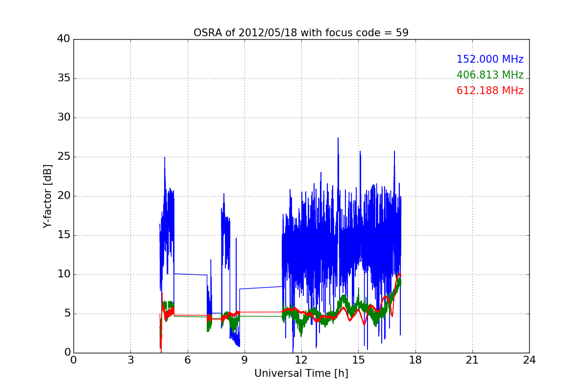Click the x-axis tick label 18
This screenshot has width=588, height=392.
pyautogui.click(x=416, y=360)
